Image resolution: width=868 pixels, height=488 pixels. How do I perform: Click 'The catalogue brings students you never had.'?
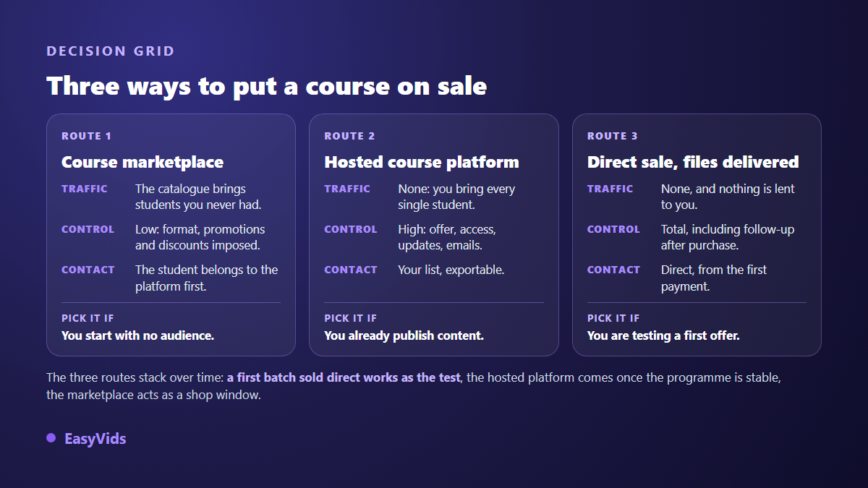pyautogui.click(x=198, y=197)
